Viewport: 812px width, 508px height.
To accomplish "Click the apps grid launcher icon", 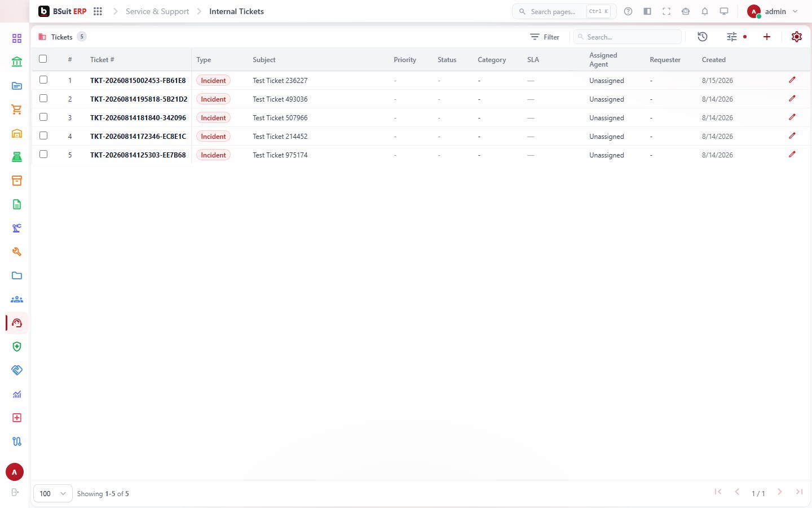I will (x=98, y=11).
